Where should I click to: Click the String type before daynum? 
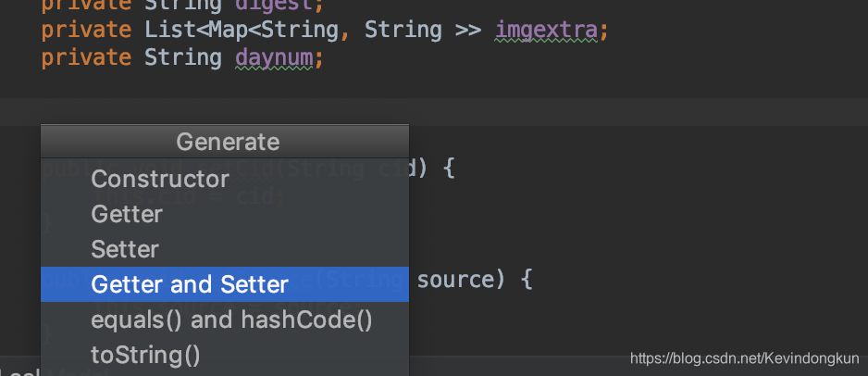click(183, 58)
